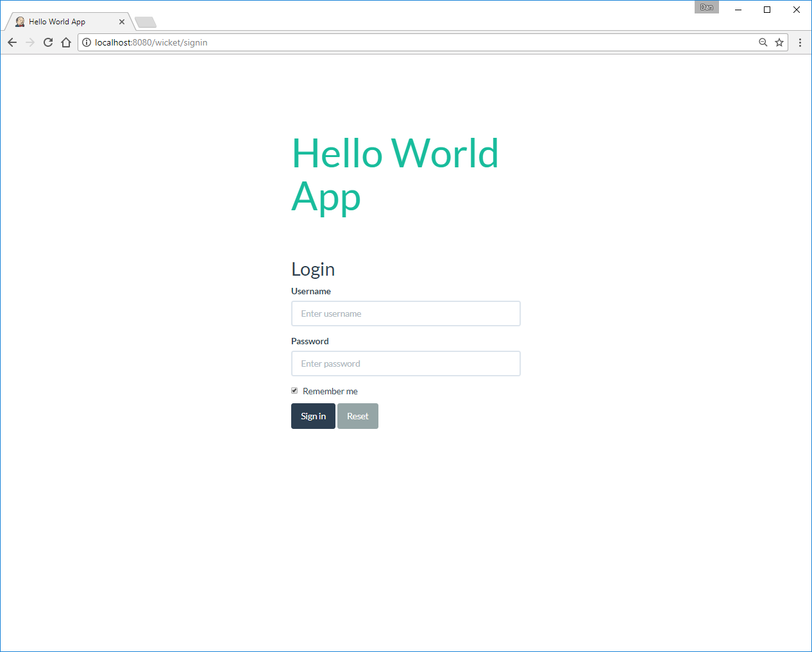
Task: Bookmark this page with the star
Action: coord(779,42)
